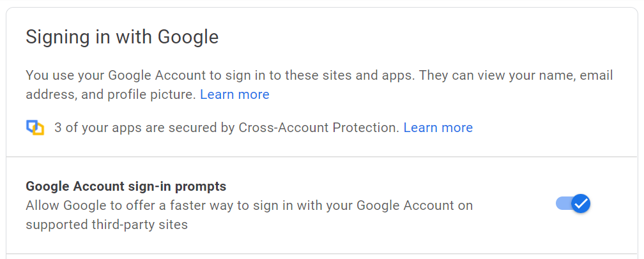This screenshot has height=259, width=644.
Task: Click the description starting with Allow Google to offer
Action: [249, 215]
